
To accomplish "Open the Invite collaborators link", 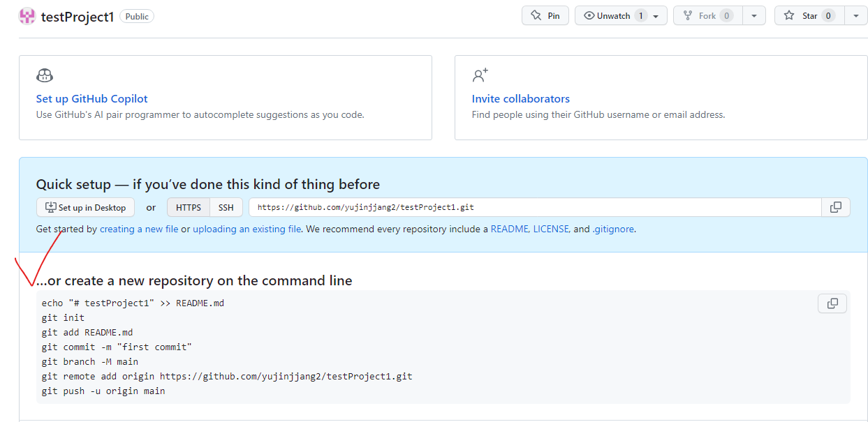I will point(521,99).
